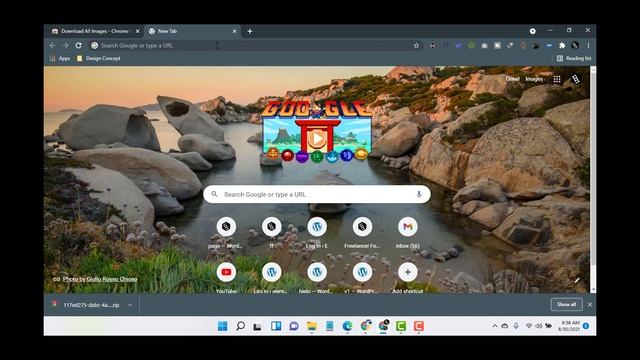Image resolution: width=640 pixels, height=360 pixels.
Task: Open the Gmail link on the page
Action: click(x=512, y=79)
